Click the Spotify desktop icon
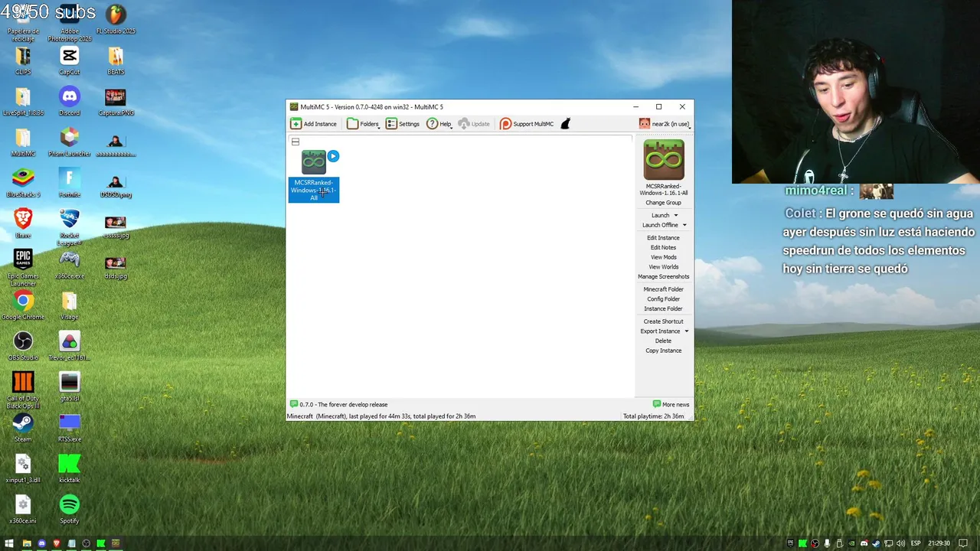Screen dimensions: 980x551 click(x=70, y=510)
